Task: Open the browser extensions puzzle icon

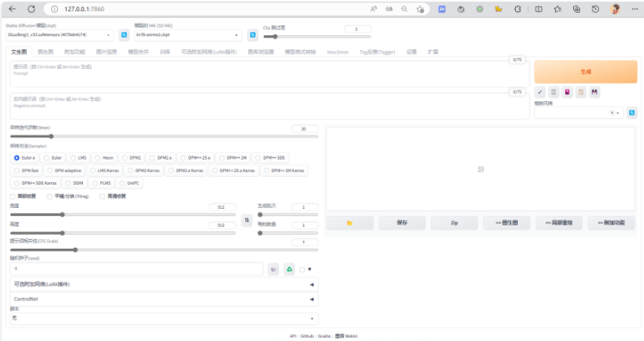Action: tap(518, 9)
